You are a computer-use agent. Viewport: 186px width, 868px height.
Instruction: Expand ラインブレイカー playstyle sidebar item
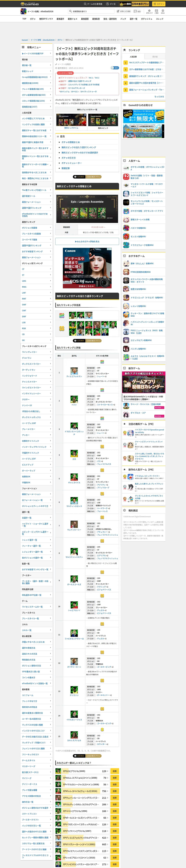coord(37,352)
